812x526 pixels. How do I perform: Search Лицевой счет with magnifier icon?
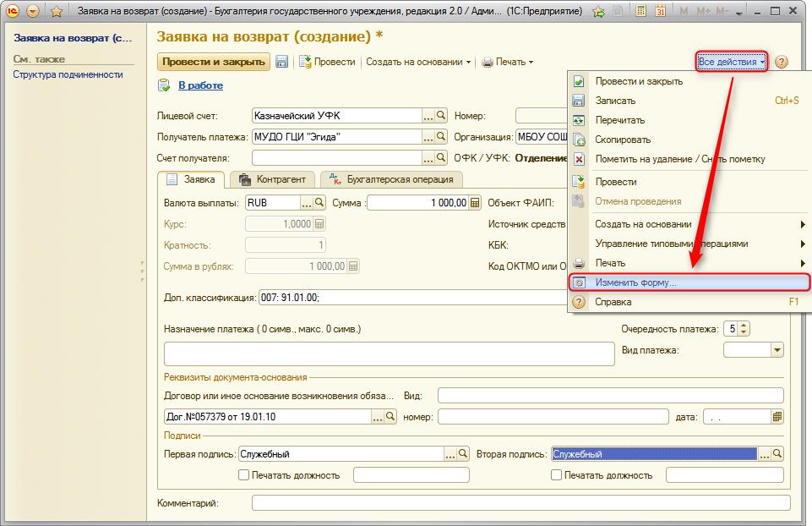coord(441,116)
